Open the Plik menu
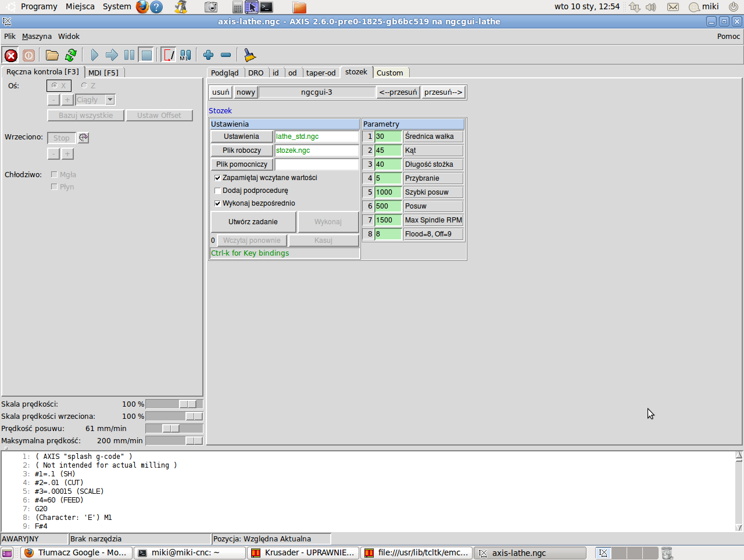 [x=10, y=36]
